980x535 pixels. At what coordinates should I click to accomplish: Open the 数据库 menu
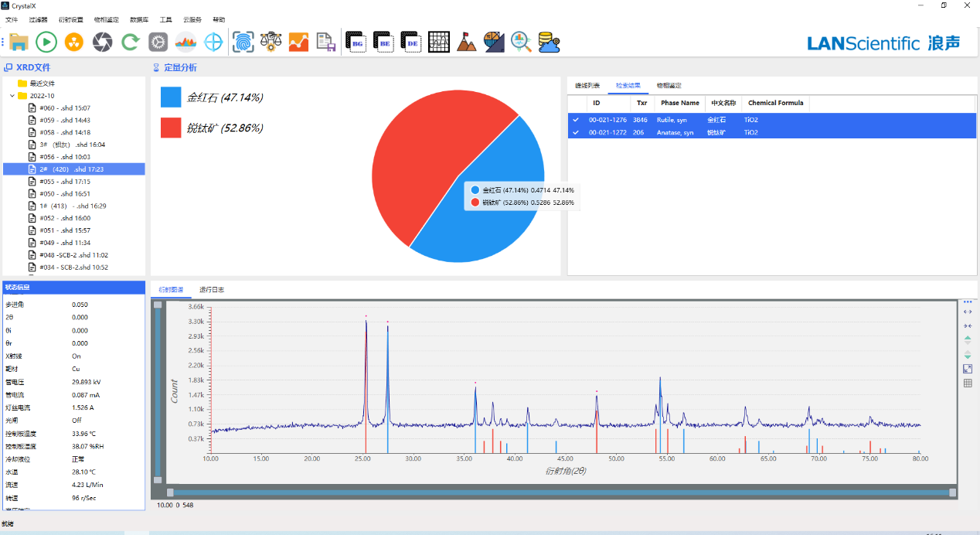pyautogui.click(x=140, y=19)
